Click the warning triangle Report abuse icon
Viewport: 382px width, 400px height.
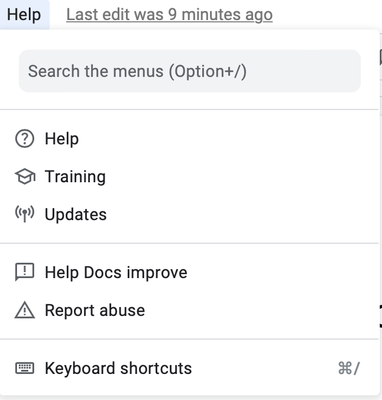[x=25, y=310]
